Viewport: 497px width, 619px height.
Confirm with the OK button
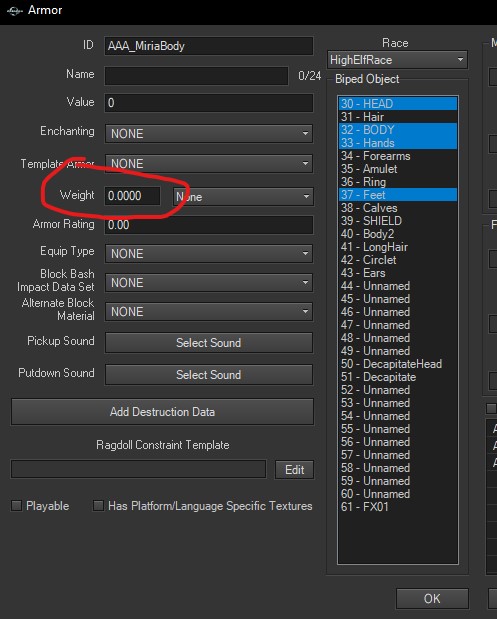(x=432, y=598)
